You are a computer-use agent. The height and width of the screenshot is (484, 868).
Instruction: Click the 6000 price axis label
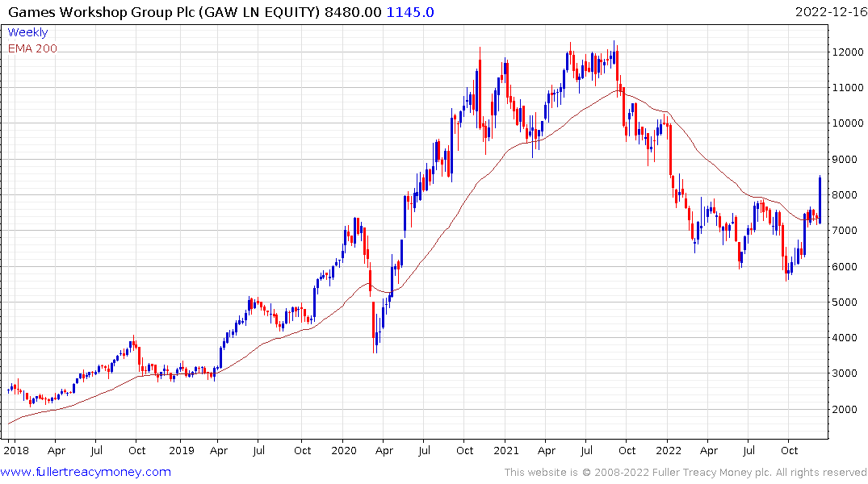point(845,267)
